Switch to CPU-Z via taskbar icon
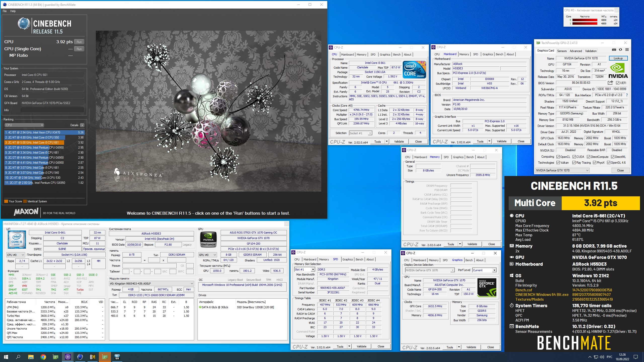The height and width of the screenshot is (362, 644). (68, 357)
